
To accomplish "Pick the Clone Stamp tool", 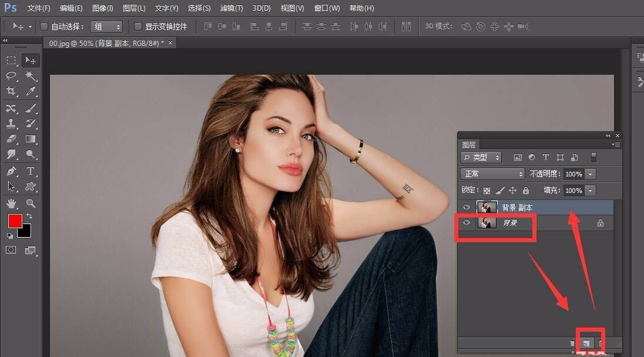I will click(x=11, y=124).
